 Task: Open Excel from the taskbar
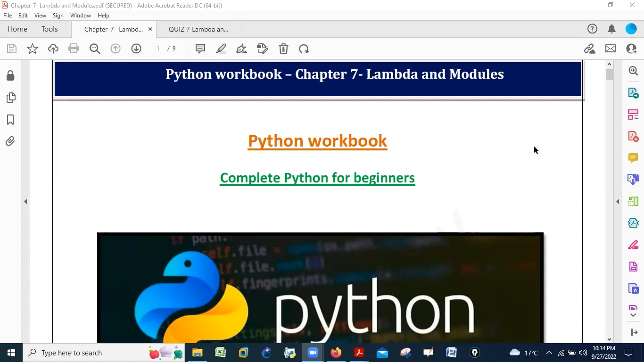point(220,353)
